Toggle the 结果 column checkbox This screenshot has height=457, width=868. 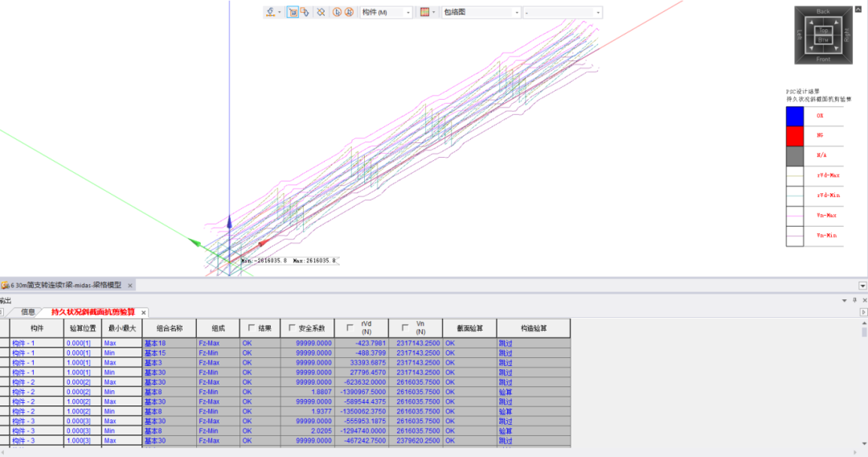click(252, 327)
